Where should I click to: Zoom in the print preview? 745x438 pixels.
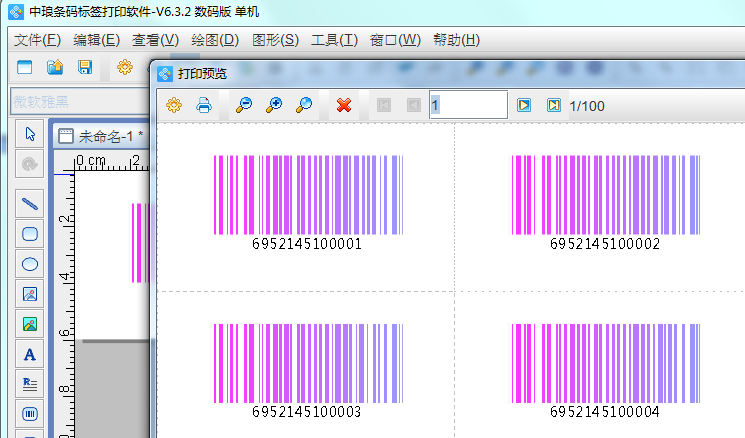[273, 105]
